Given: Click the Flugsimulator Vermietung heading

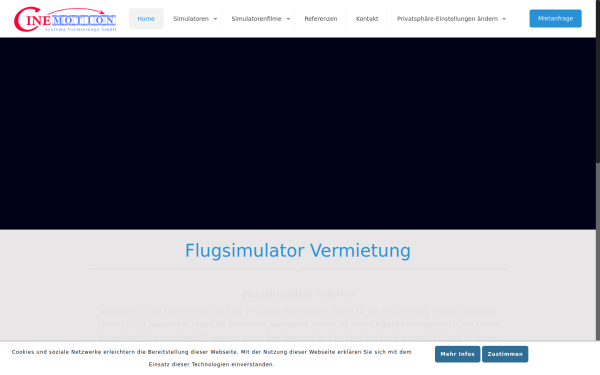Looking at the screenshot, I should tap(298, 251).
